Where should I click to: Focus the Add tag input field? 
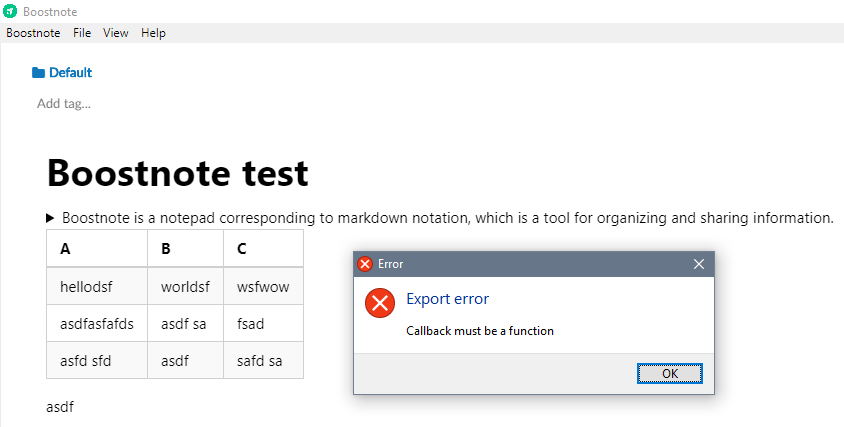[64, 103]
